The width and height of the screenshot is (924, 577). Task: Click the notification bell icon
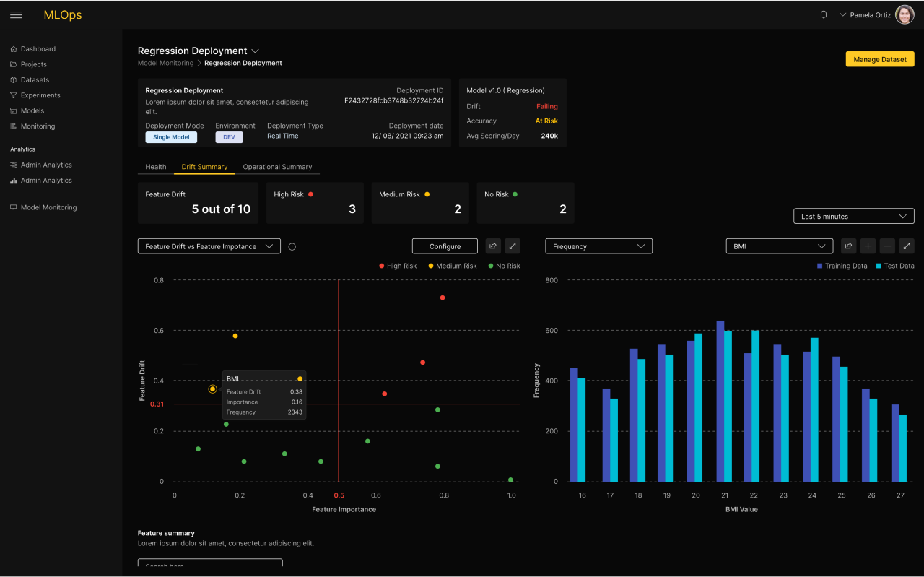824,14
